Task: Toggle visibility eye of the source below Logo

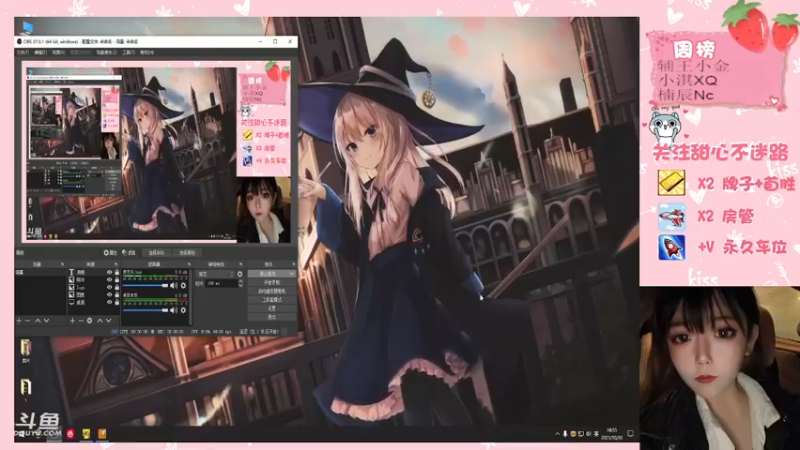Action: pos(109,294)
